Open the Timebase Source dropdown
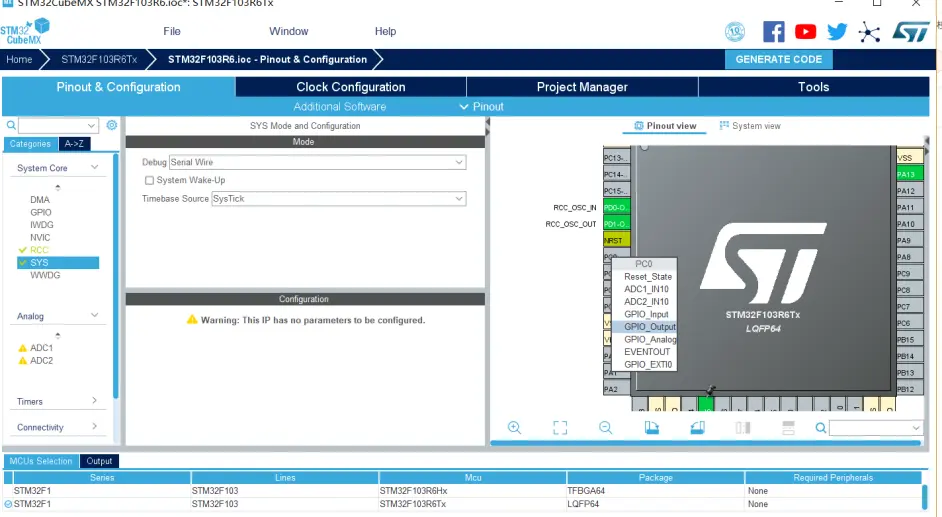Viewport: 942px width, 517px height. click(339, 199)
